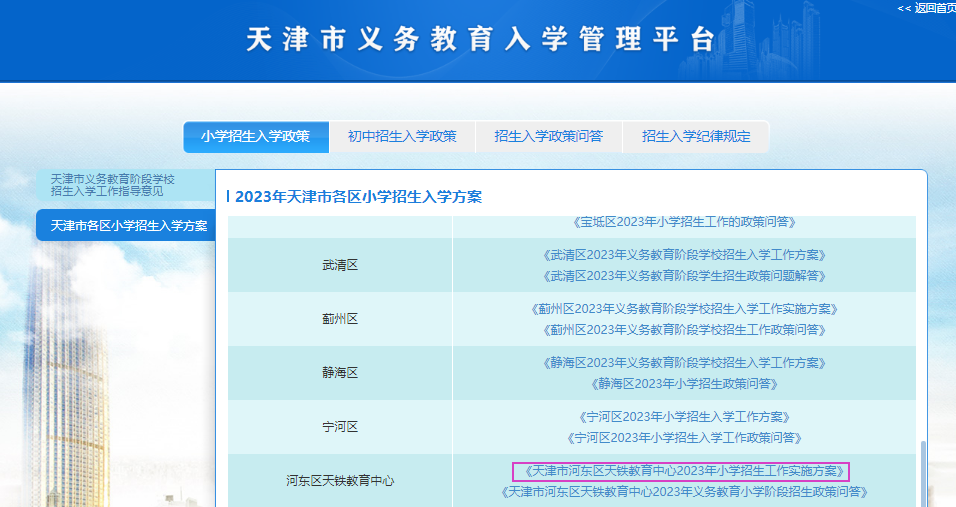View 河东区天铁教育中心2023年义务教育小学阶段招生政策问答
Image resolution: width=956 pixels, height=507 pixels.
point(684,492)
